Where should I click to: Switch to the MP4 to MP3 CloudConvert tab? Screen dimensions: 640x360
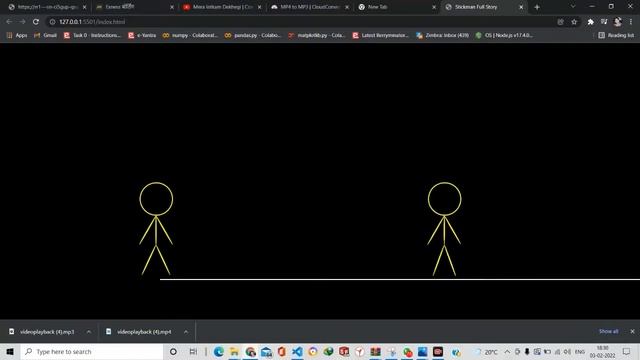click(x=310, y=7)
